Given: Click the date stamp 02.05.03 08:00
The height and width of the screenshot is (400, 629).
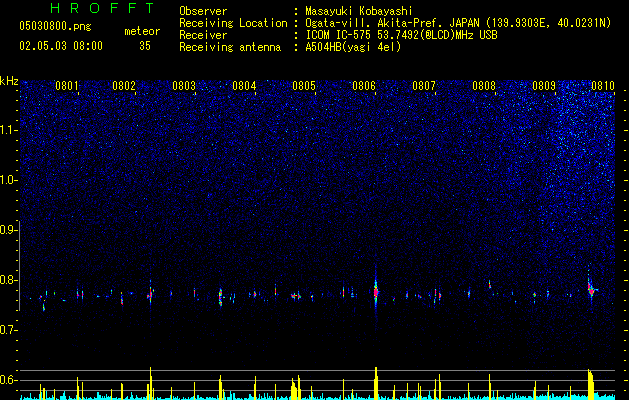Looking at the screenshot, I should coord(61,46).
